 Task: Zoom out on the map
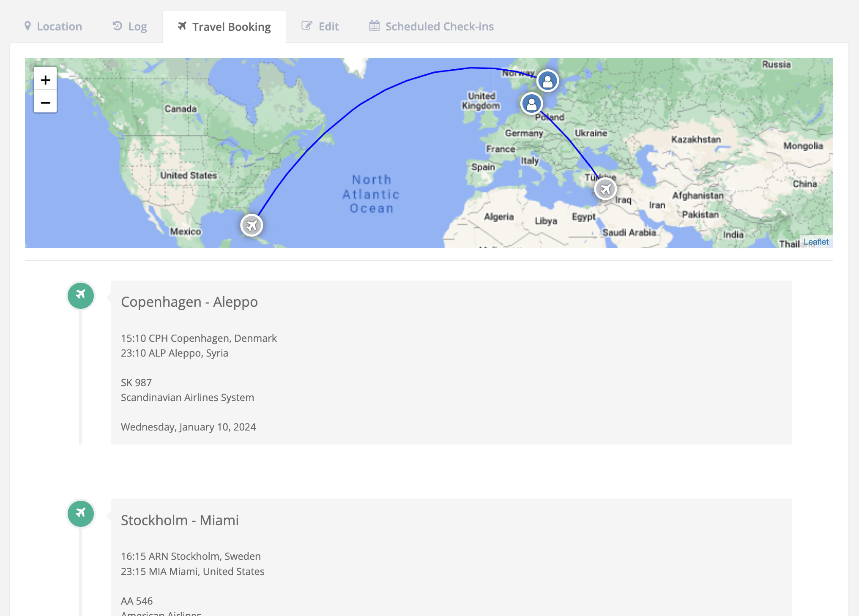point(45,102)
